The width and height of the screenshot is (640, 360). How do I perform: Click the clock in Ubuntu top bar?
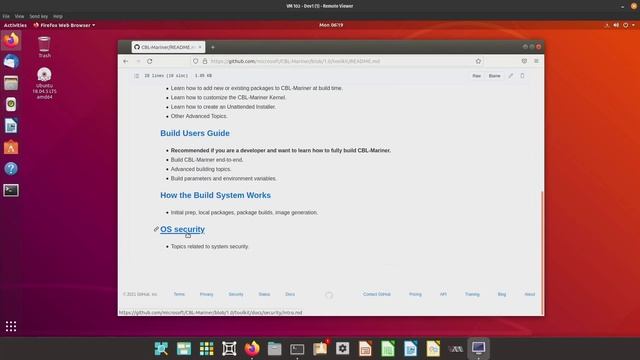[331, 25]
